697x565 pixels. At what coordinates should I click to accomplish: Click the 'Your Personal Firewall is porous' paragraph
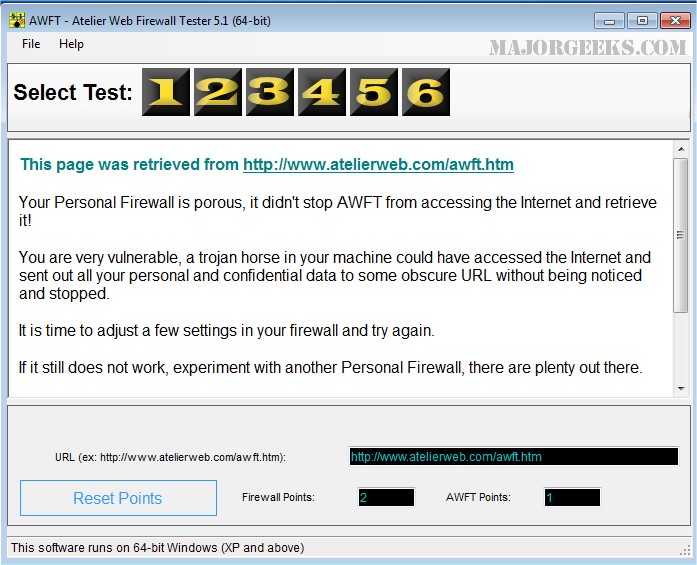[x=338, y=211]
